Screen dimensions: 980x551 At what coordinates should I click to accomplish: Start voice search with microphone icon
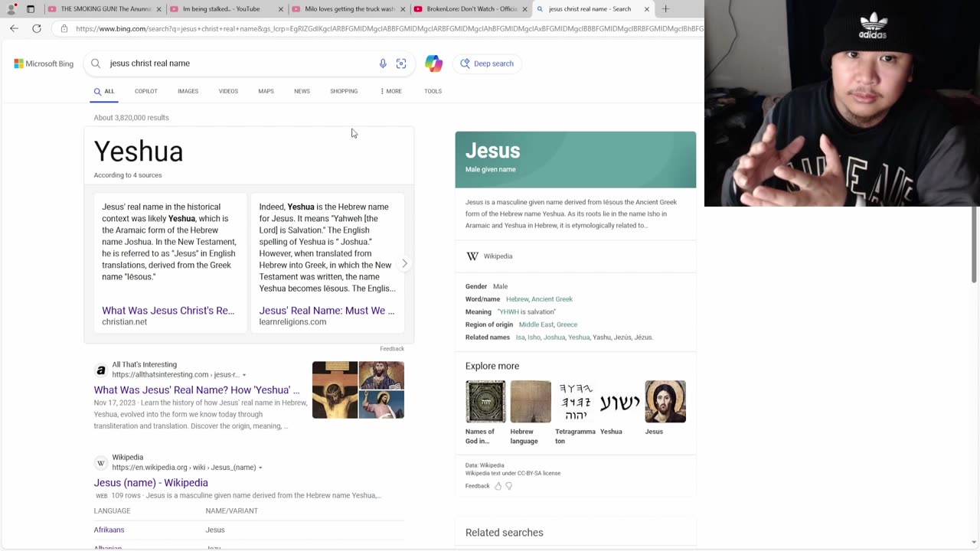tap(383, 64)
